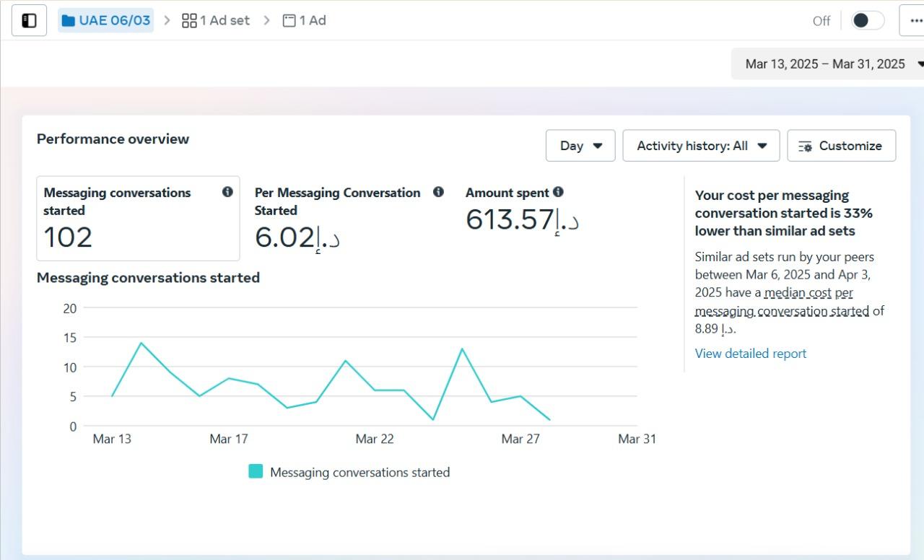
Task: Turn on the campaign Off toggle
Action: click(866, 20)
